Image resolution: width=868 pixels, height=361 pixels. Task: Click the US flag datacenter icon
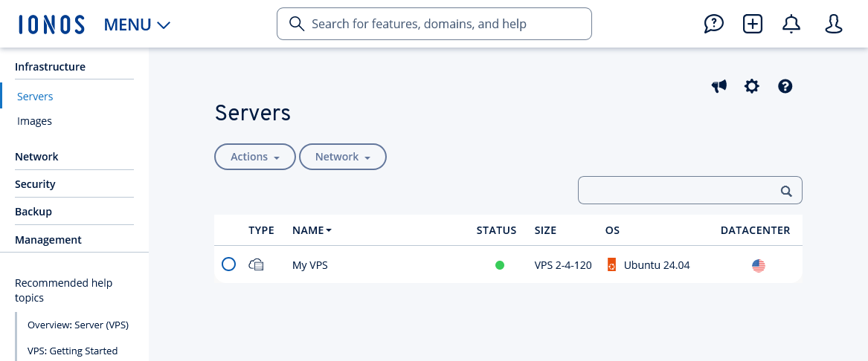click(759, 266)
